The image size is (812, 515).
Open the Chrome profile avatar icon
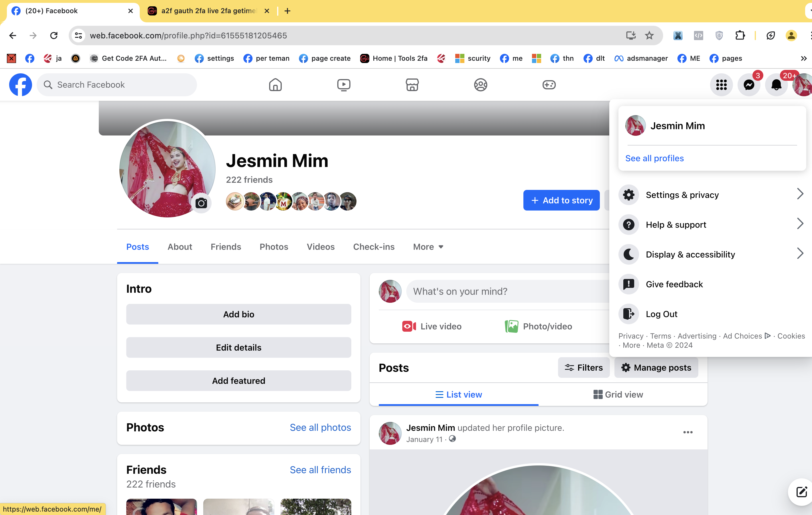pyautogui.click(x=791, y=36)
